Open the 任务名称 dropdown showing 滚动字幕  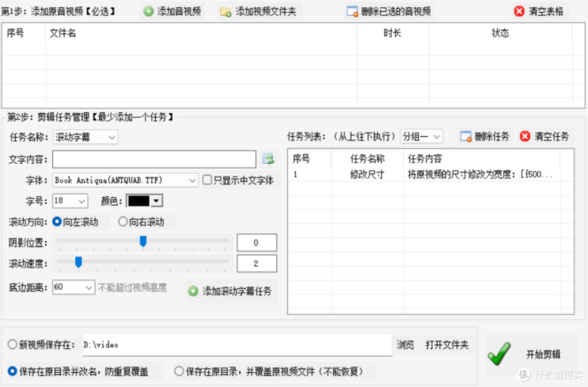(x=85, y=137)
